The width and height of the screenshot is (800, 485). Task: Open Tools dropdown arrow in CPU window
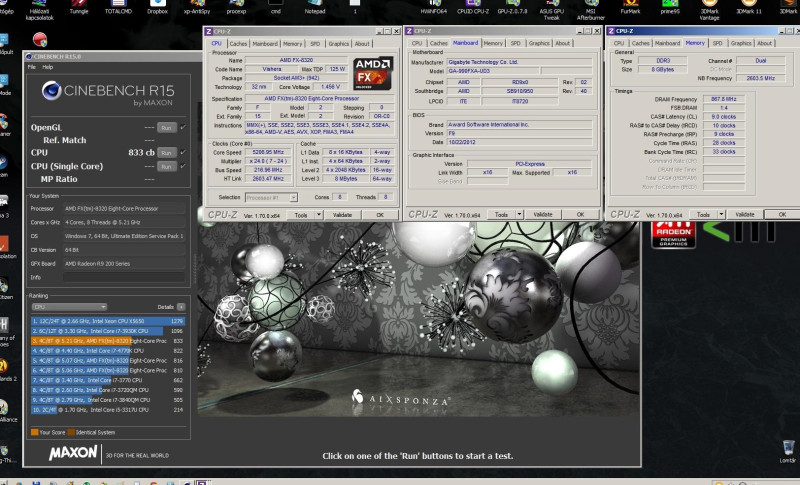tap(319, 215)
